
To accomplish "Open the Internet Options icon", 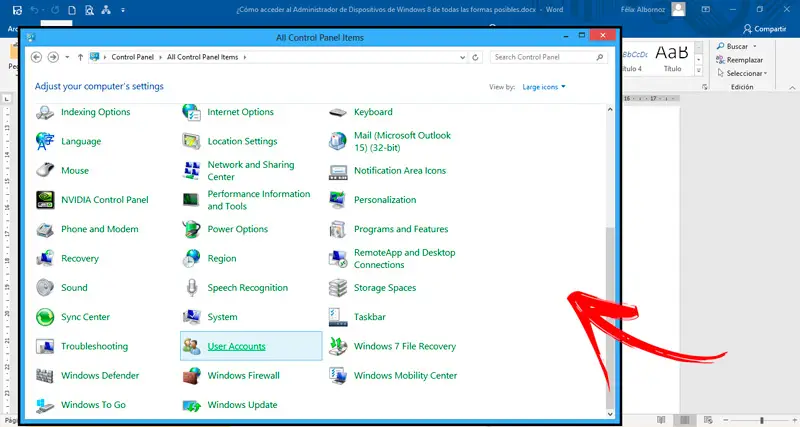I will tap(191, 112).
